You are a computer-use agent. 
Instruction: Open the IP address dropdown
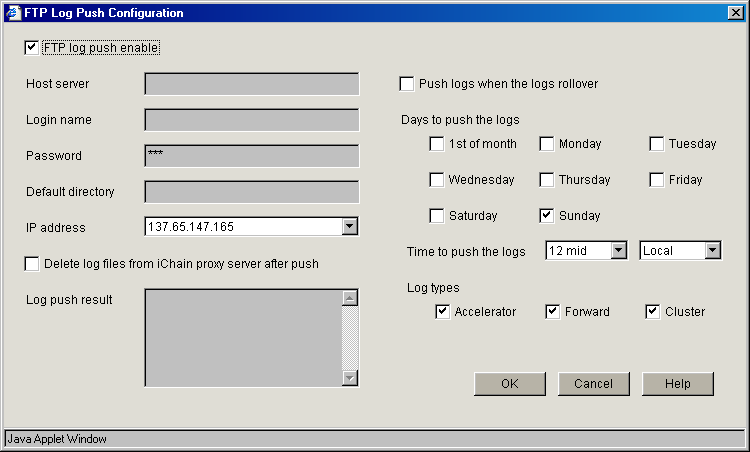349,227
